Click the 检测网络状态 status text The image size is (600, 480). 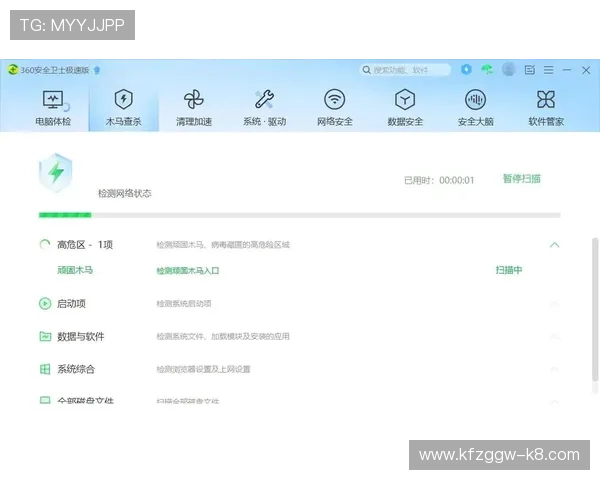pos(125,193)
